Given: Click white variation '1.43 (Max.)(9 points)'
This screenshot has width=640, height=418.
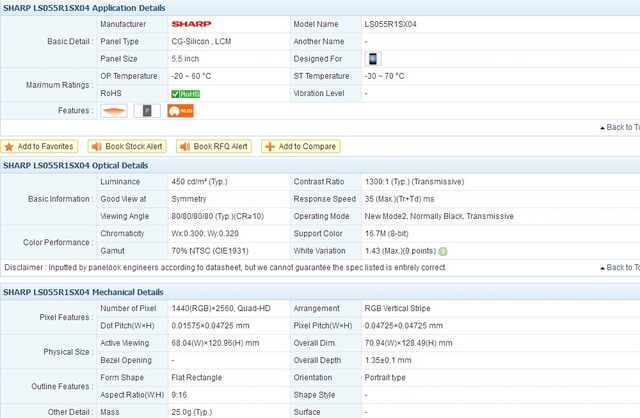Looking at the screenshot, I should coord(400,251).
